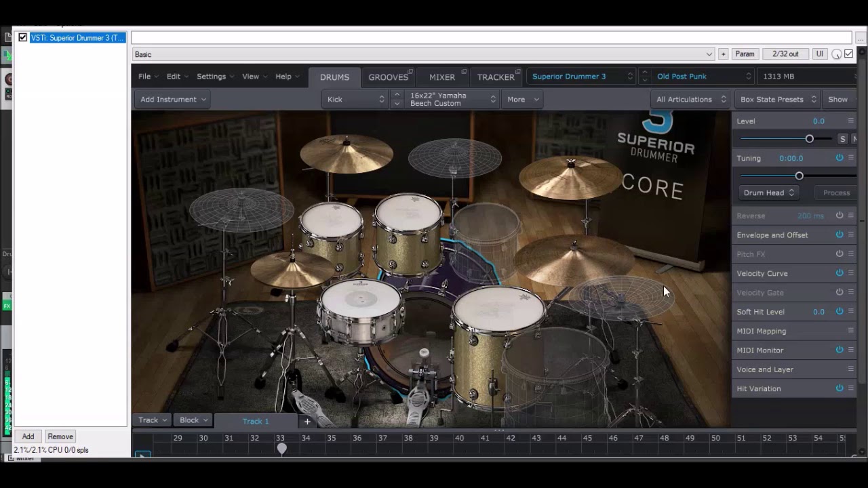Click the Remove button under FX list
The image size is (868, 488).
[60, 436]
